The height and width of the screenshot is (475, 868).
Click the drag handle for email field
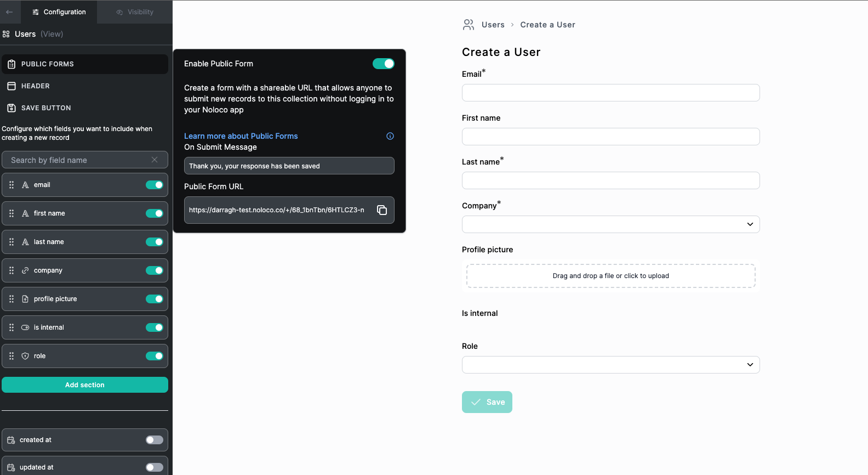pos(12,185)
